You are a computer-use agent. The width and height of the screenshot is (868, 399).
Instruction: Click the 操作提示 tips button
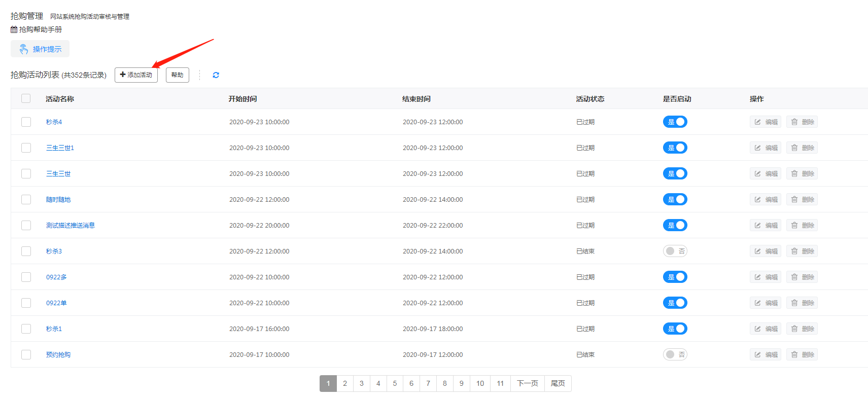click(40, 49)
